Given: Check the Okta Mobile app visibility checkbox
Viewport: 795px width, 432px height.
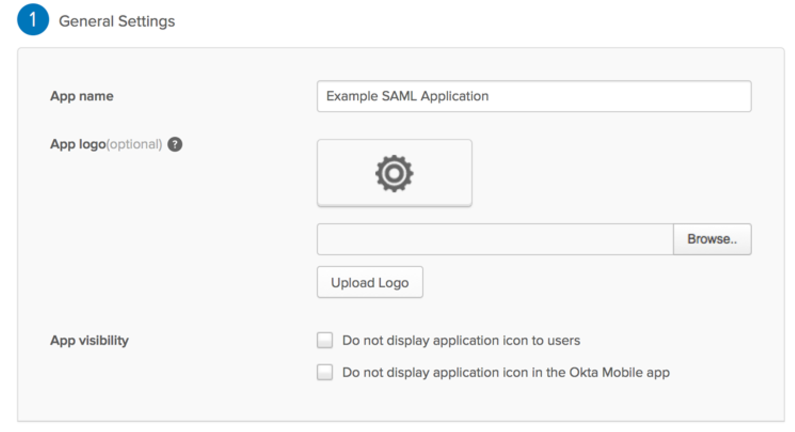Looking at the screenshot, I should [x=325, y=372].
